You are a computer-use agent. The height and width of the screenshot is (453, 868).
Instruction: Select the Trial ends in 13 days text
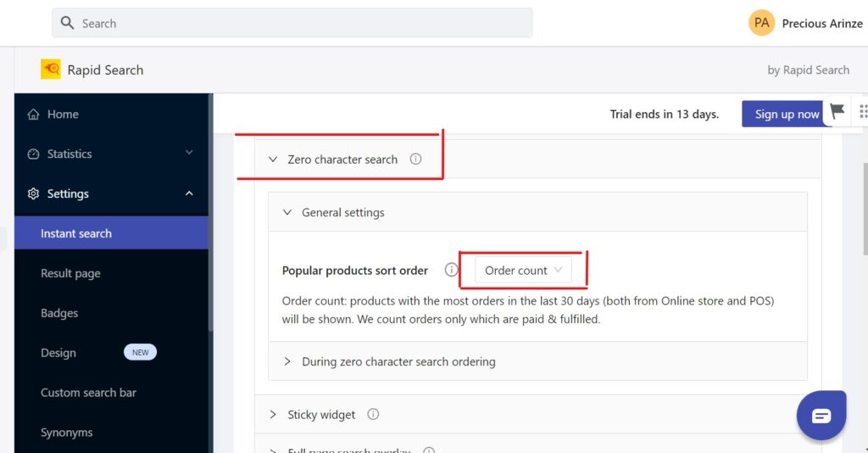[665, 114]
